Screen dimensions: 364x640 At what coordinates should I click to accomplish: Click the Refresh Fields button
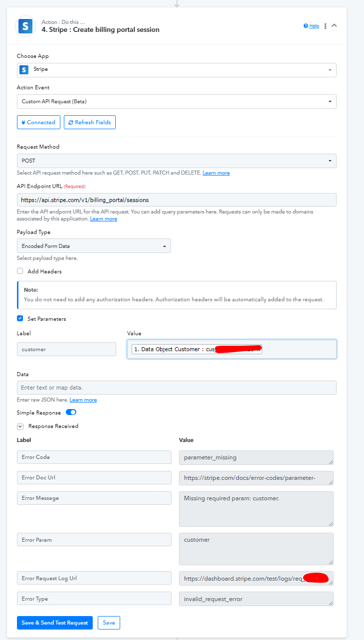click(x=90, y=122)
